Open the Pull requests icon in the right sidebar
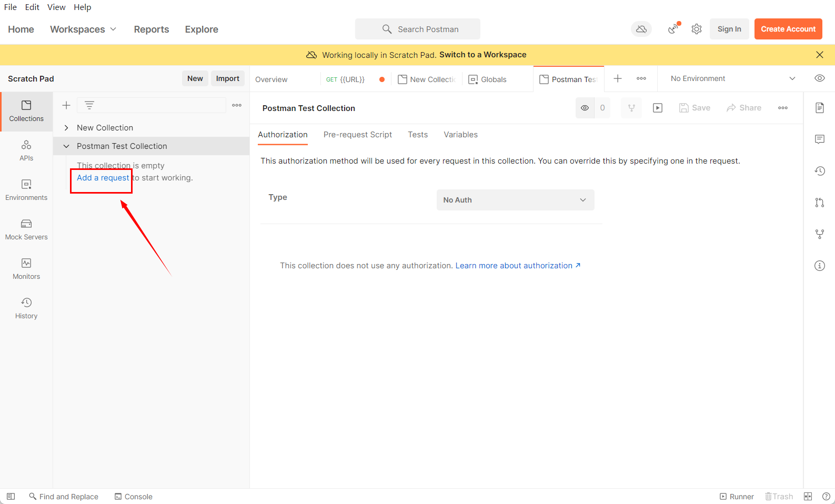Viewport: 835px width, 504px height. (820, 203)
